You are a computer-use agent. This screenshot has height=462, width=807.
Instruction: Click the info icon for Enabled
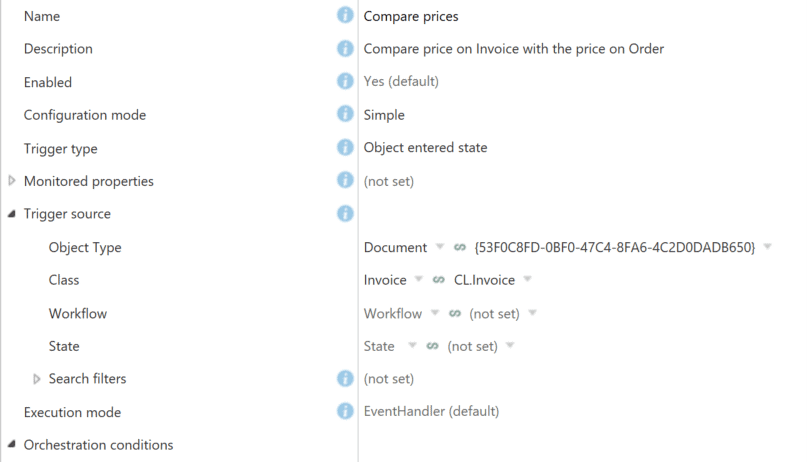(x=345, y=81)
